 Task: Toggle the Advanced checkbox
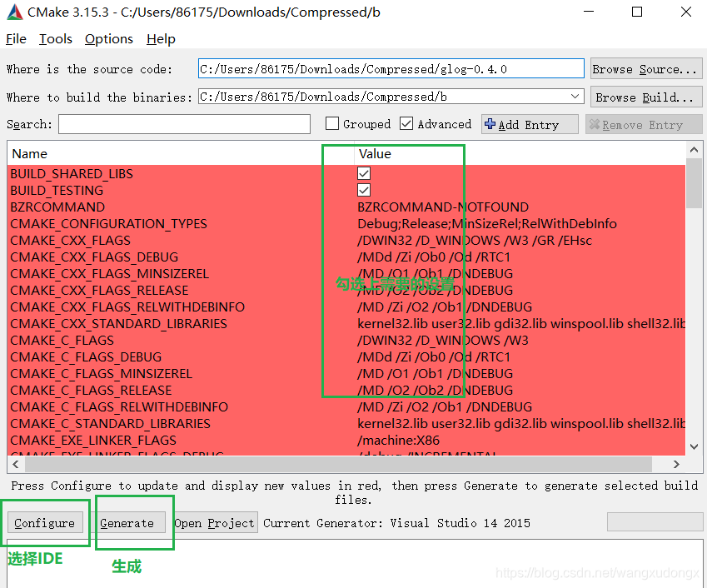406,123
